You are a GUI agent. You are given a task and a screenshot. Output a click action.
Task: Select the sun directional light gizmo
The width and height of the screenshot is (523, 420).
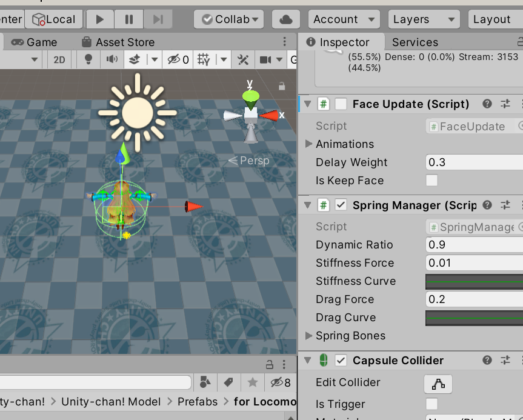[x=138, y=113]
